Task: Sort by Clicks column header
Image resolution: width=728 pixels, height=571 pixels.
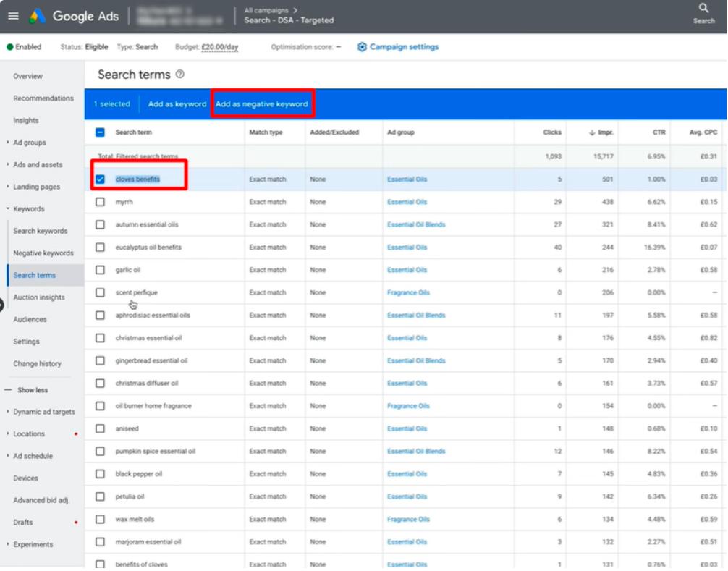Action: [552, 132]
